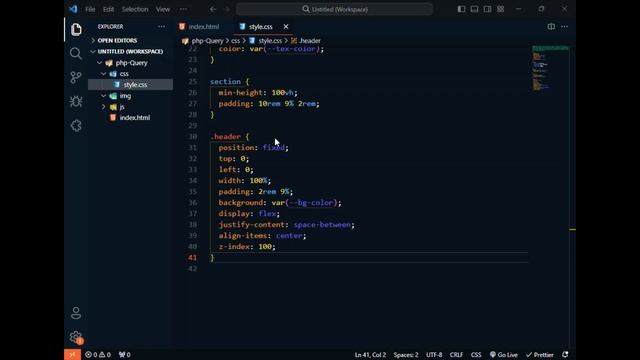Image resolution: width=640 pixels, height=360 pixels.
Task: Change Spaces: 2 indentation
Action: (x=406, y=355)
